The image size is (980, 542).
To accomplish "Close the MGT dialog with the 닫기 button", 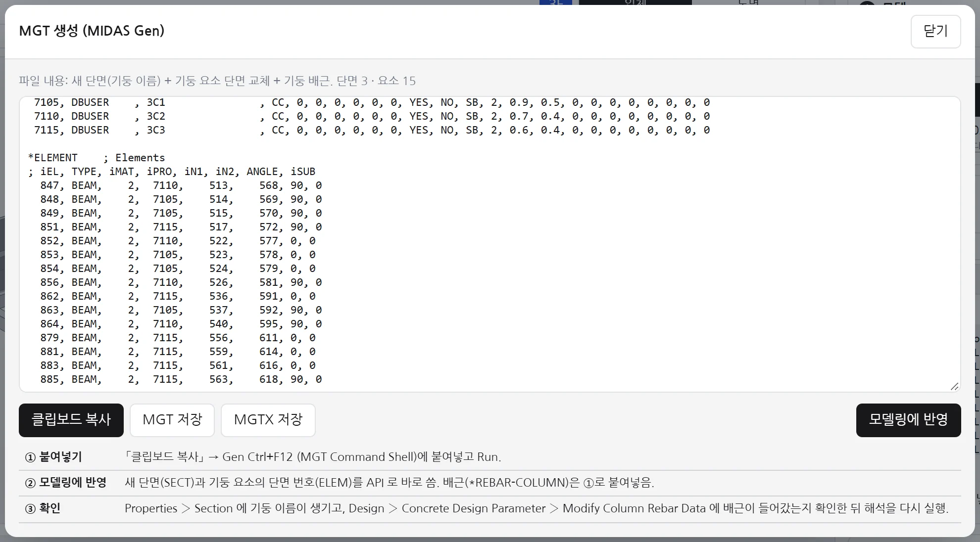I will pos(935,32).
